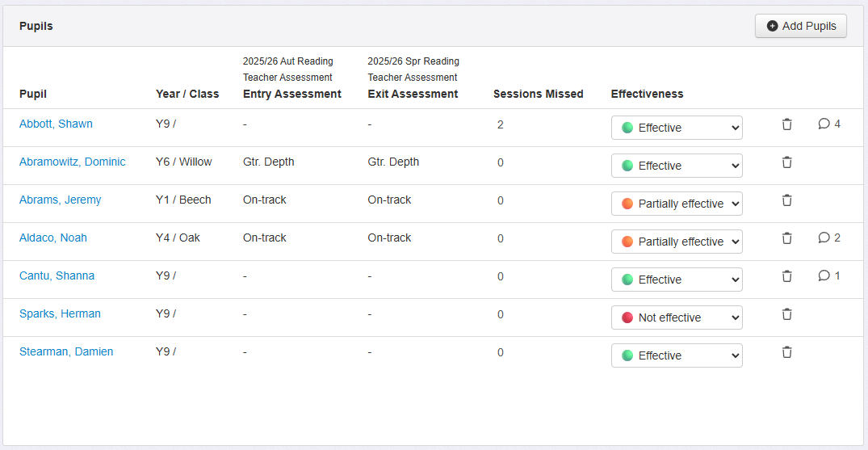
Task: Click the Pupil column header
Action: [32, 95]
